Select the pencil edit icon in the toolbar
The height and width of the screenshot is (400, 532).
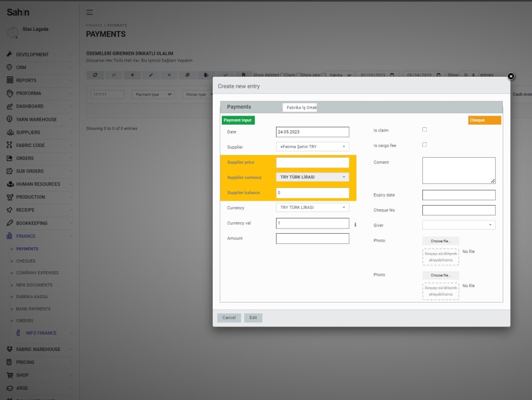click(151, 75)
